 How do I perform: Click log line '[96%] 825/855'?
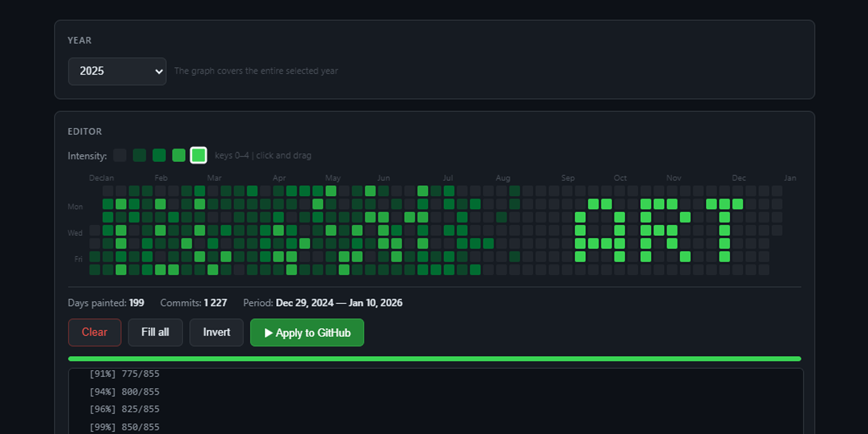point(124,409)
